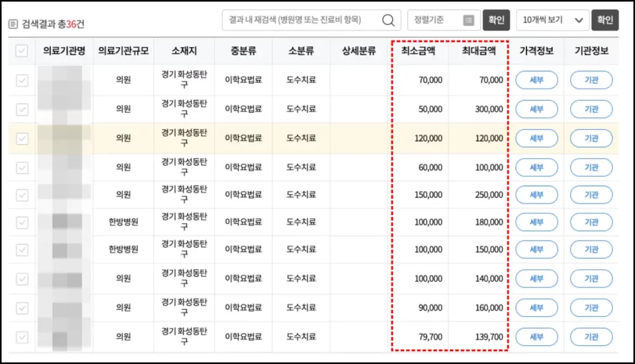
Task: Toggle checkbox for the 79,700 row
Action: (x=22, y=337)
